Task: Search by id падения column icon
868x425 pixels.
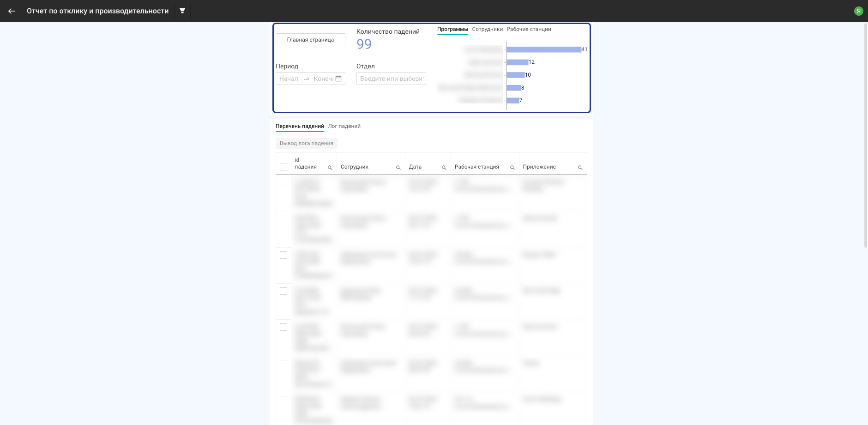Action: 330,168
